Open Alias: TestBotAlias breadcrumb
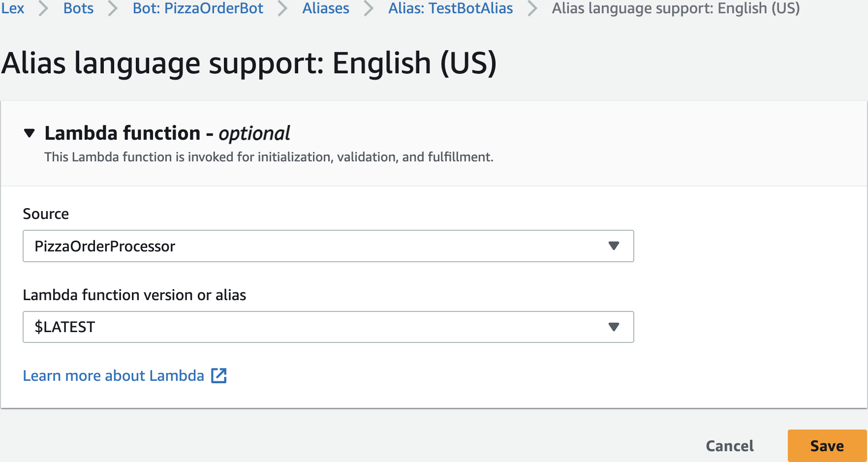 pos(451,8)
